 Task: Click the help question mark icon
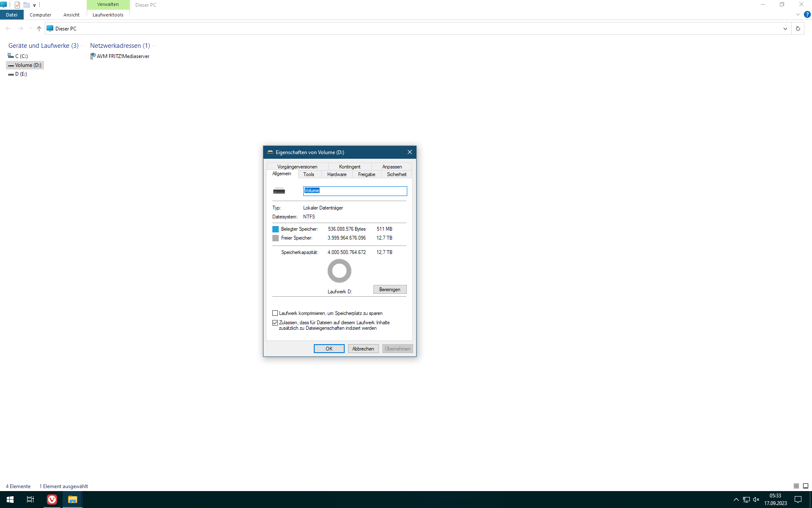[x=807, y=14]
